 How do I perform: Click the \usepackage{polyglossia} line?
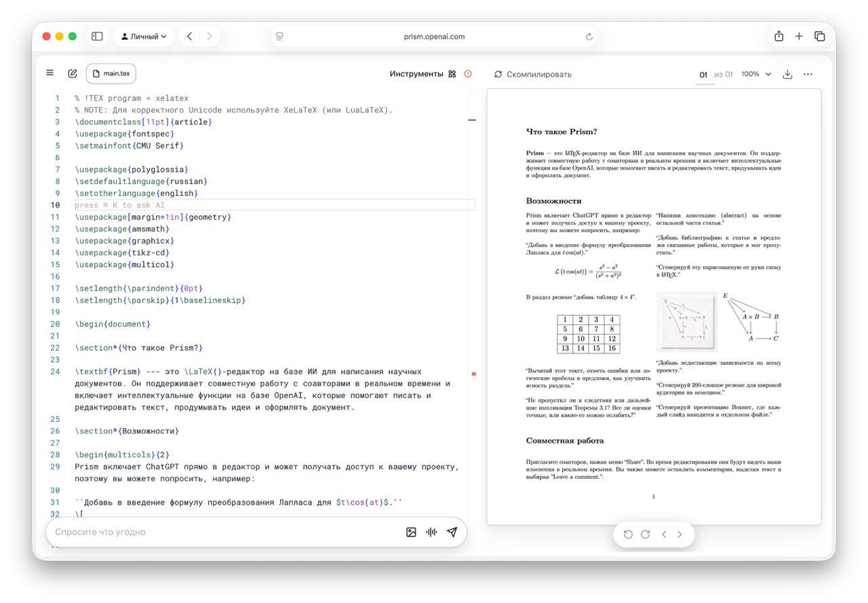pos(132,170)
